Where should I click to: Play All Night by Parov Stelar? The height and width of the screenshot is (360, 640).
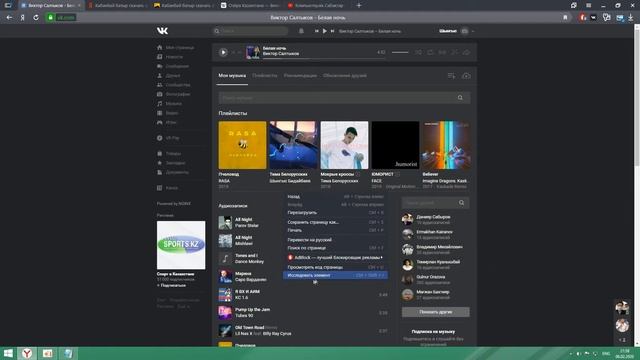[225, 222]
